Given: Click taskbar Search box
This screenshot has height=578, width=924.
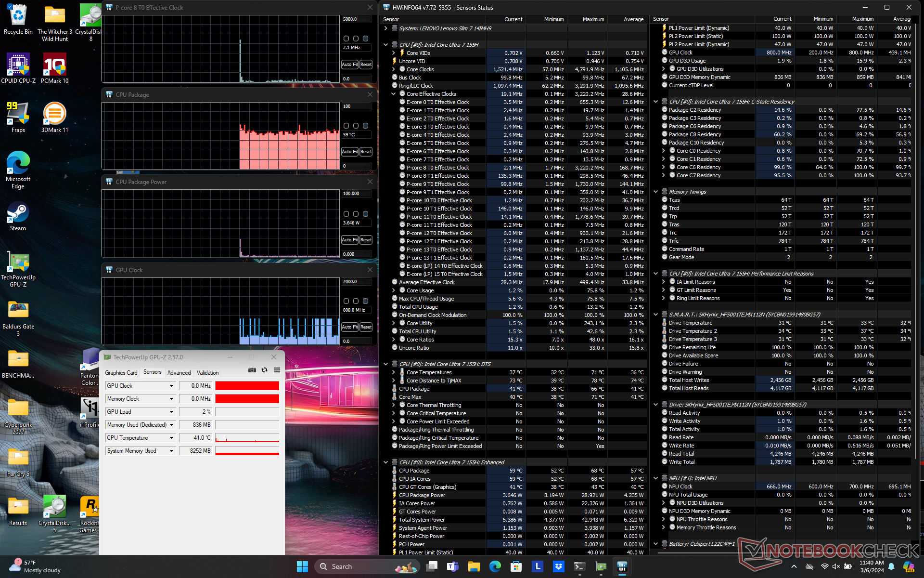Looking at the screenshot, I should click(366, 566).
